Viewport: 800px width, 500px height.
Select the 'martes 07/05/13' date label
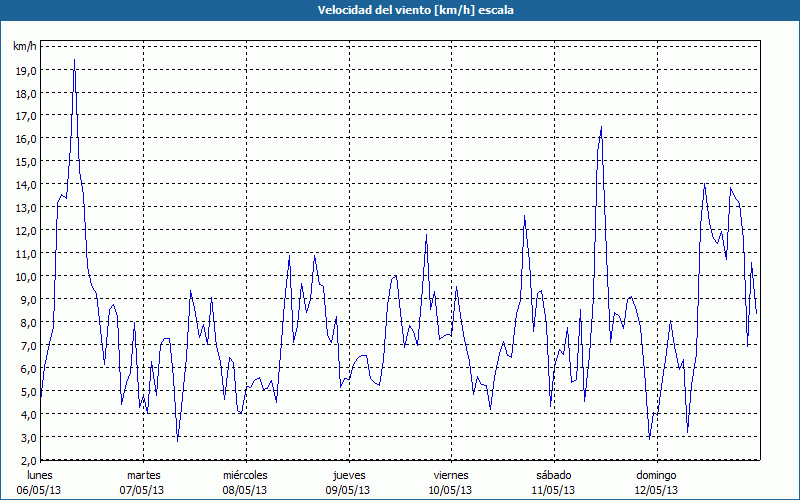point(142,483)
